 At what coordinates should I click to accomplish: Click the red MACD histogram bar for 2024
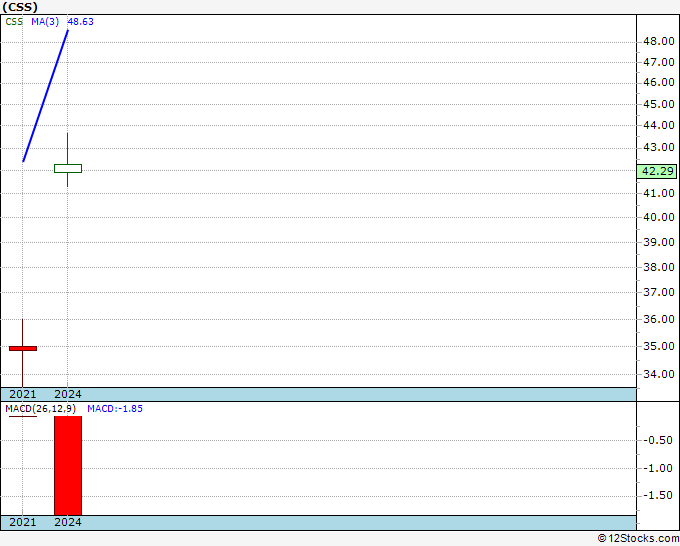pyautogui.click(x=68, y=465)
